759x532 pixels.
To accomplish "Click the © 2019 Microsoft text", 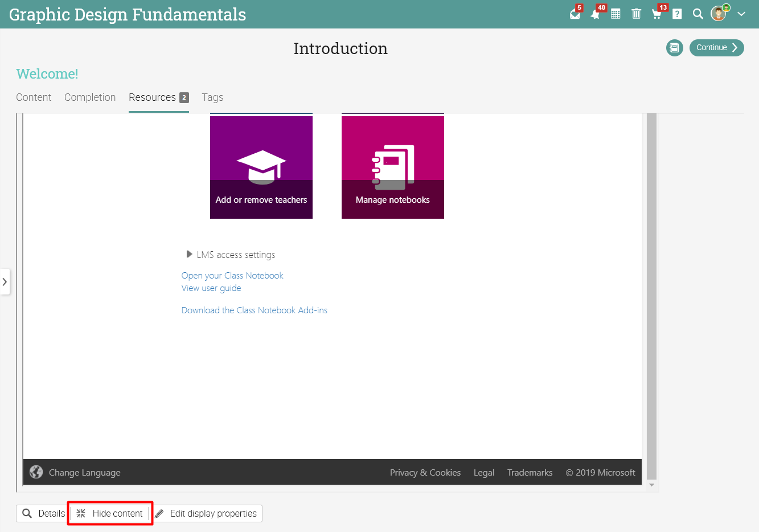I will [x=600, y=473].
